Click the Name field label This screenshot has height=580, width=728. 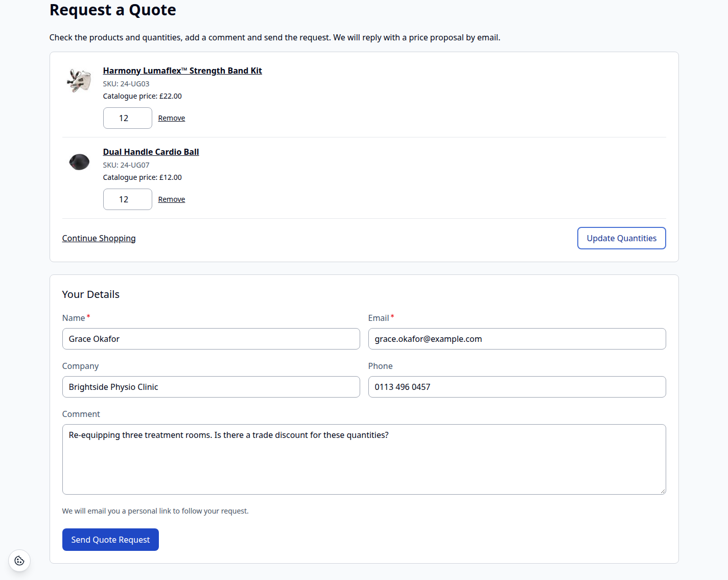tap(74, 318)
